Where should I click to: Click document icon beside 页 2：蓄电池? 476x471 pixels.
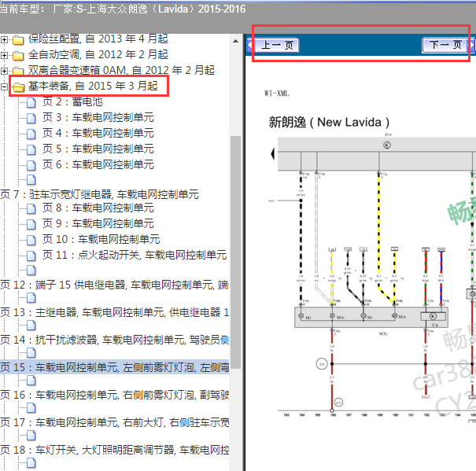coord(31,102)
